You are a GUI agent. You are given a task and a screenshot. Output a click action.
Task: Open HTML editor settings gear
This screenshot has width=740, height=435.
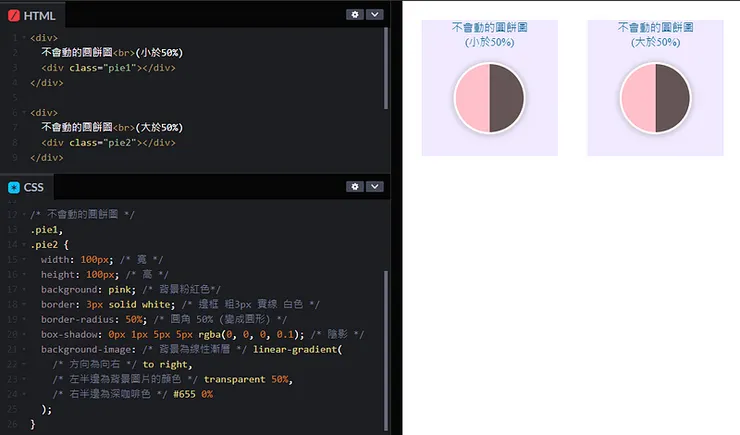tap(355, 15)
